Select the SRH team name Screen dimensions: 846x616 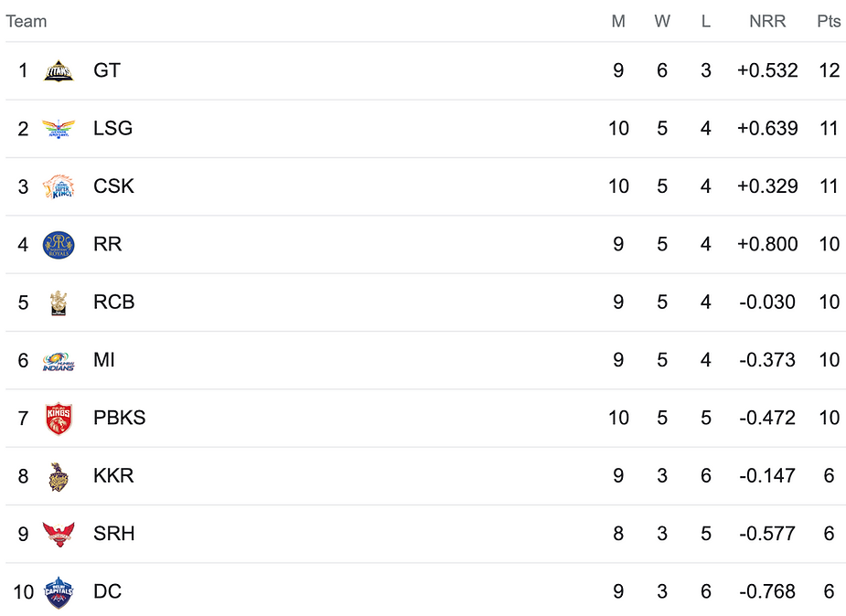[x=113, y=534]
